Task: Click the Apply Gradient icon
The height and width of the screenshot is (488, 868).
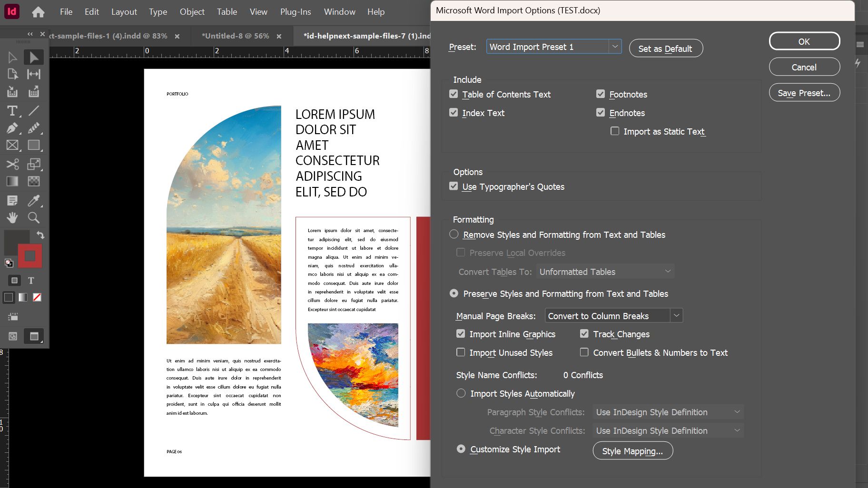Action: 22,297
